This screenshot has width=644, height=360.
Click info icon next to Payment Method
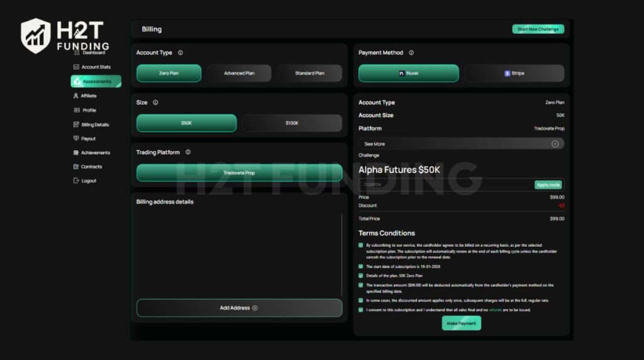tap(411, 53)
